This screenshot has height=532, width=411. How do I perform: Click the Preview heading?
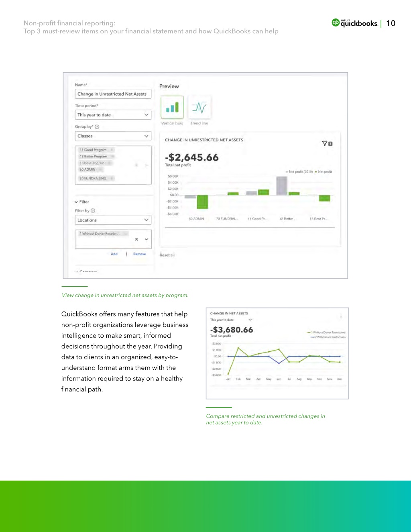(x=169, y=86)
